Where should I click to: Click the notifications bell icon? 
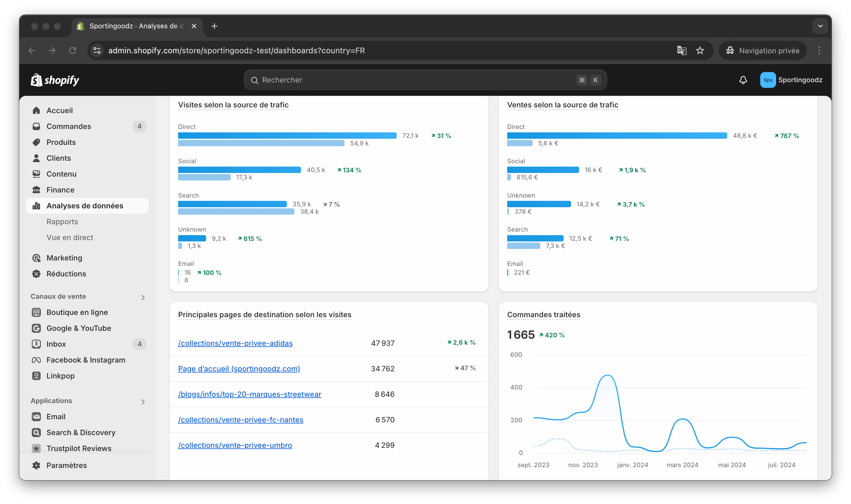pos(743,80)
